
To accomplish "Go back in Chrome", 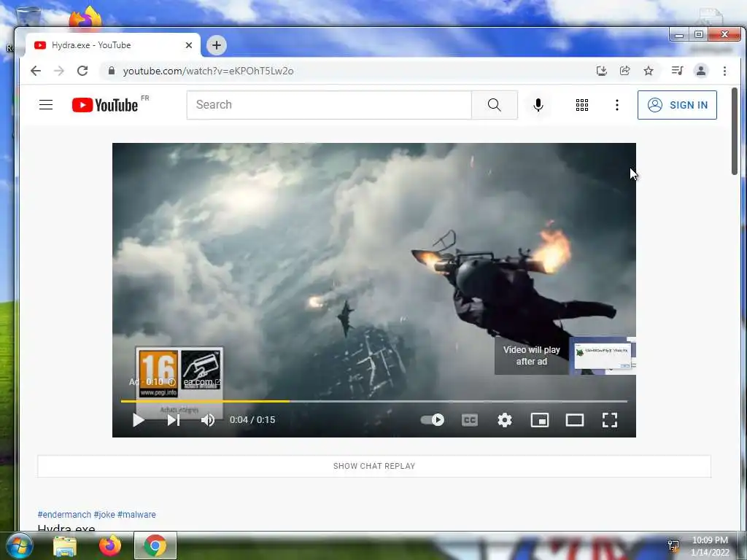I will [x=36, y=71].
